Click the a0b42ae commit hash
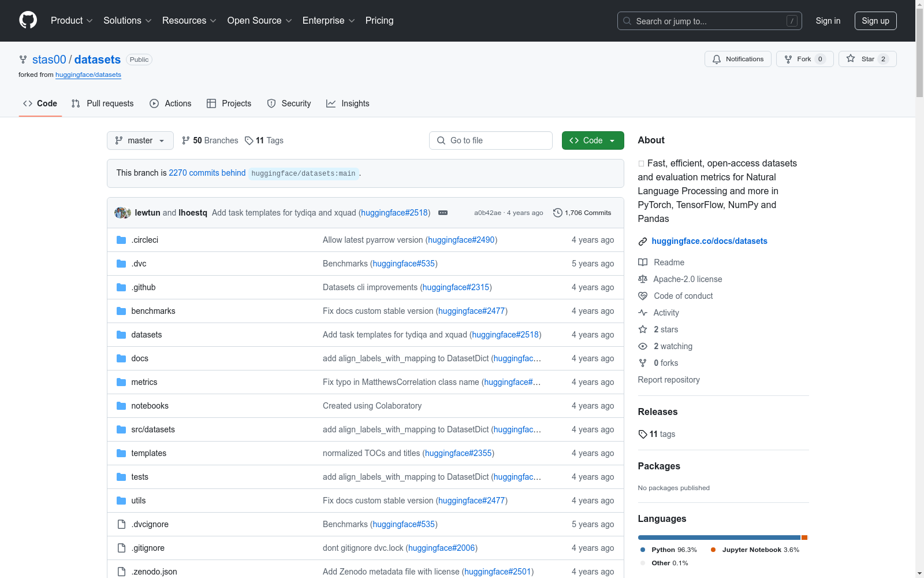 coord(488,213)
